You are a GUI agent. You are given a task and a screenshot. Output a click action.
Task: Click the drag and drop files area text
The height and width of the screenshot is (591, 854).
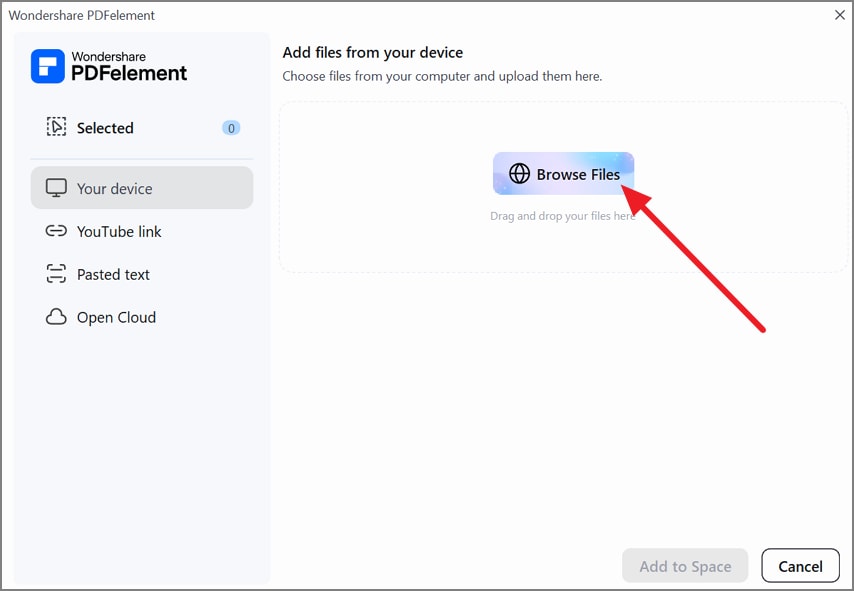pyautogui.click(x=563, y=216)
